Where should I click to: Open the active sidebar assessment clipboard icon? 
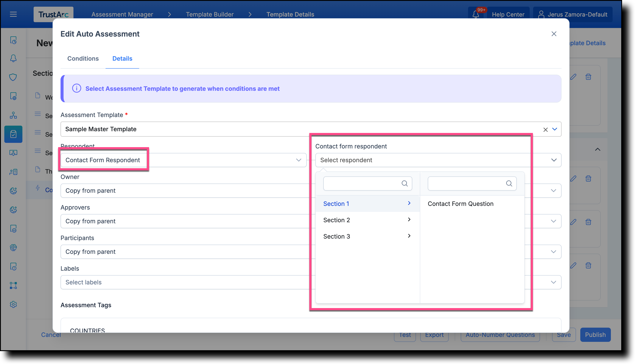pyautogui.click(x=13, y=134)
